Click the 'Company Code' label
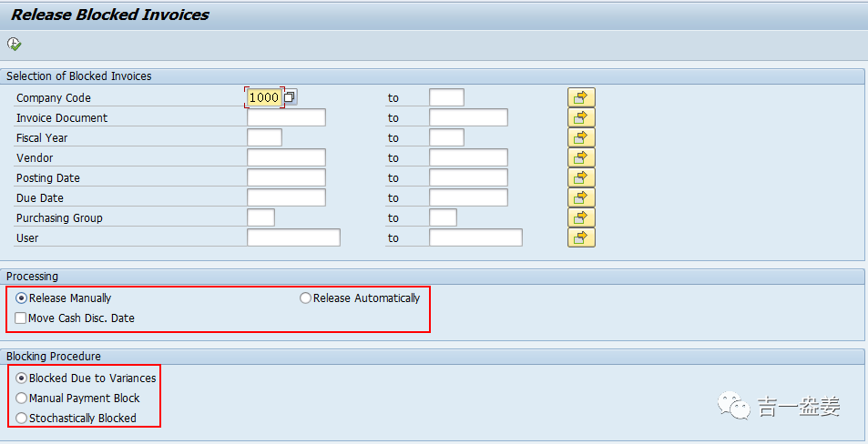 pyautogui.click(x=54, y=98)
